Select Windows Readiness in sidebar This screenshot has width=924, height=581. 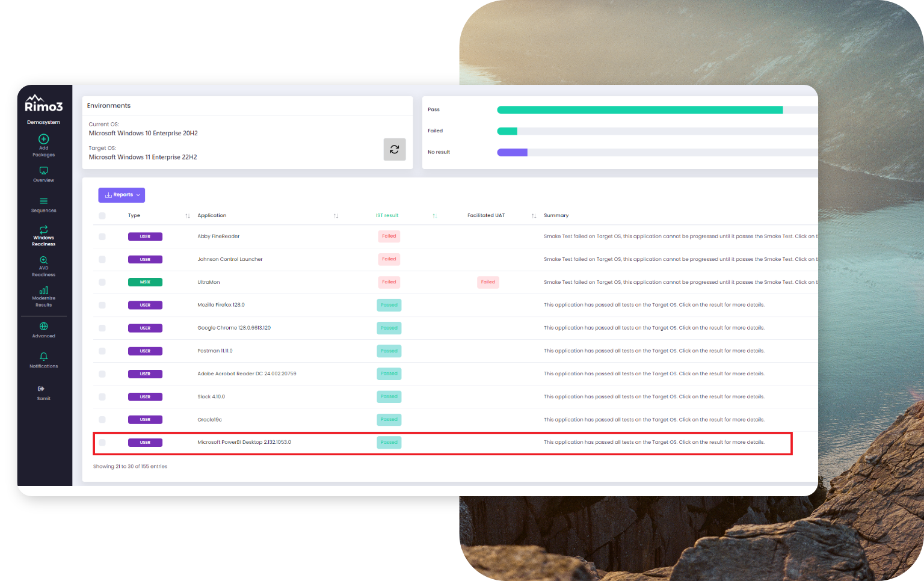(x=43, y=236)
